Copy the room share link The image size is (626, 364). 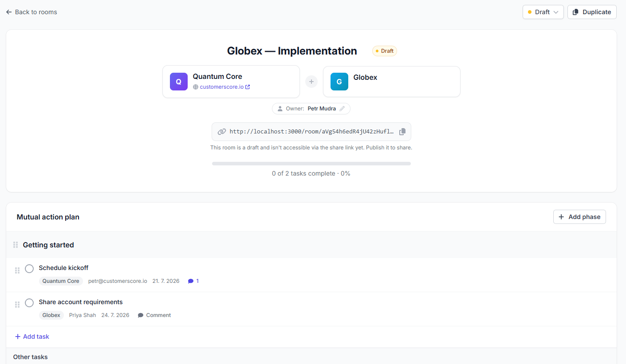click(x=402, y=132)
